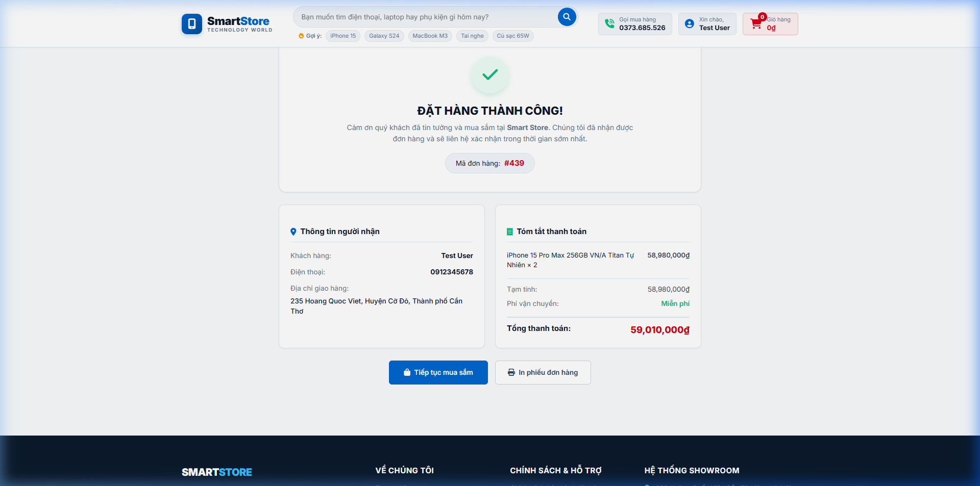Click the In phiếu đơn hàng button

tap(543, 373)
